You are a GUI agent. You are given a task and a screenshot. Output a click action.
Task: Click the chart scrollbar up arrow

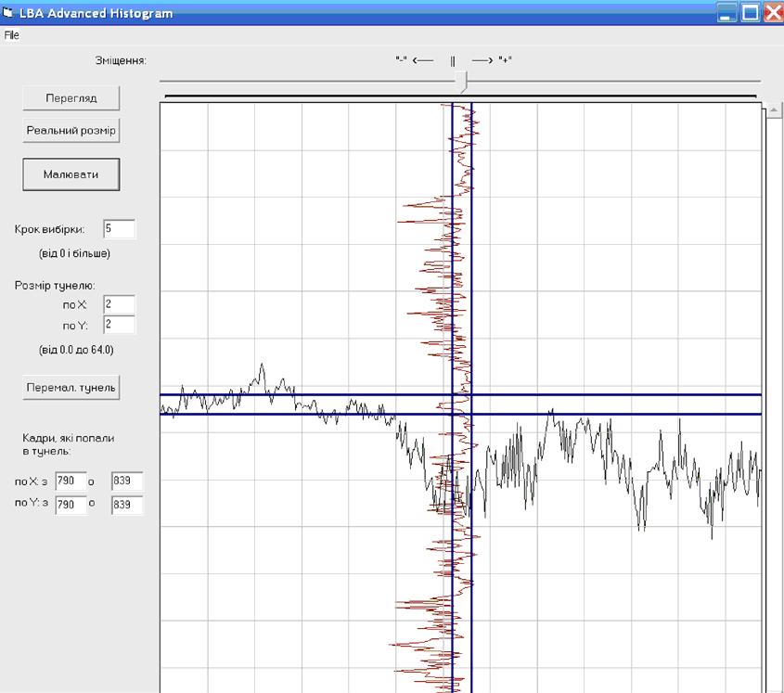(x=772, y=110)
